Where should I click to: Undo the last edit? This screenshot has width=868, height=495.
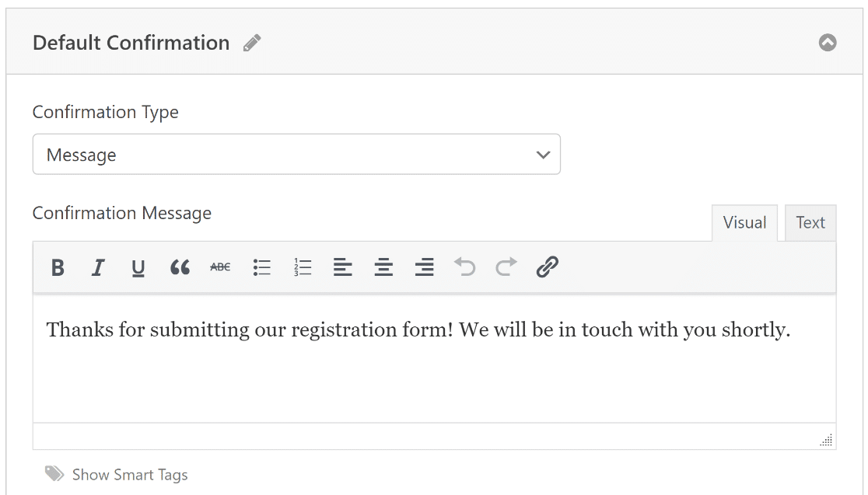click(465, 268)
